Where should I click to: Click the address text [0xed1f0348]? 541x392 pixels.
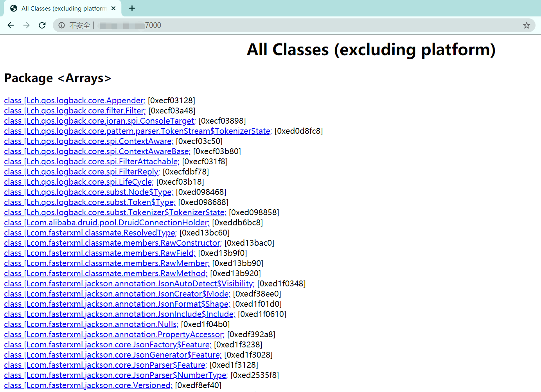point(281,284)
